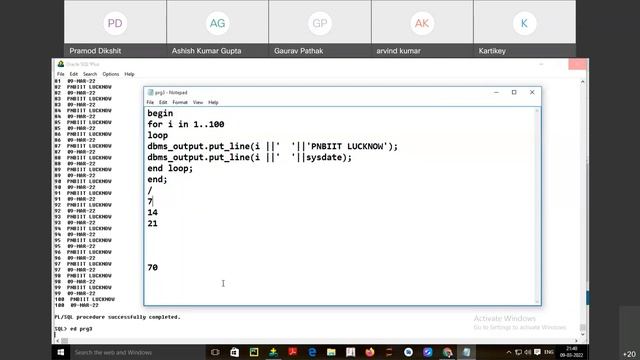Show hidden system tray icons

509,352
